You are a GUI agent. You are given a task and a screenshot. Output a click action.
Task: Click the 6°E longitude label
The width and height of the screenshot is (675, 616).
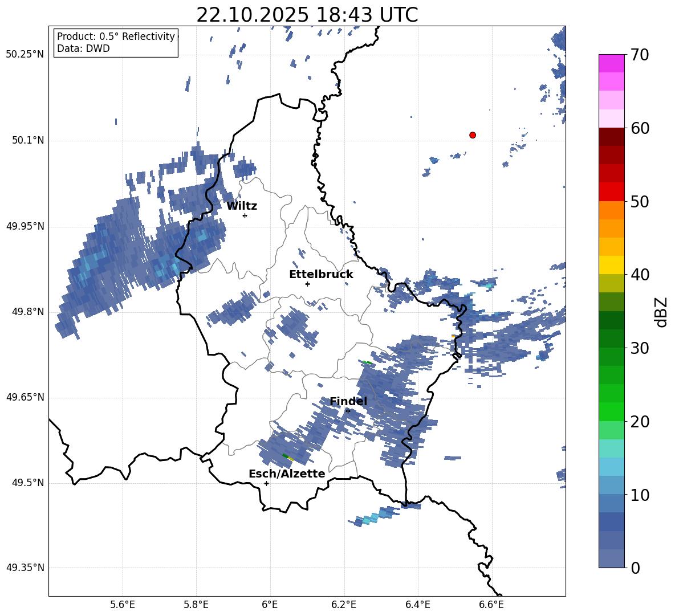pos(270,605)
